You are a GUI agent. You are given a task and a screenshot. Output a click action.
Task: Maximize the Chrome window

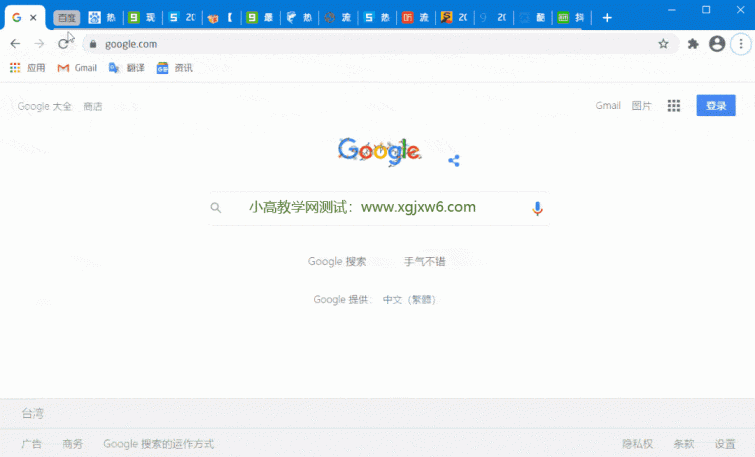tap(706, 10)
